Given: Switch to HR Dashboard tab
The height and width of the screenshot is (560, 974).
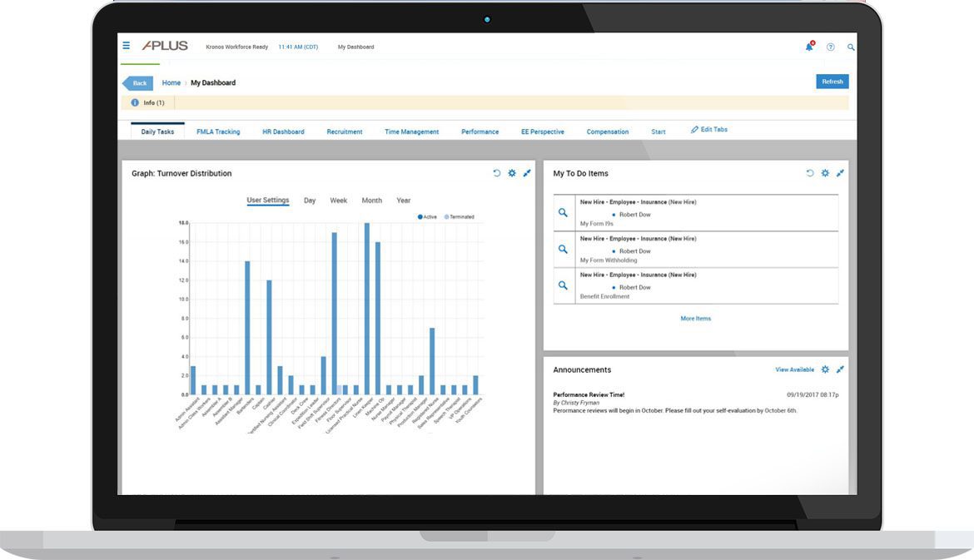Looking at the screenshot, I should point(283,131).
